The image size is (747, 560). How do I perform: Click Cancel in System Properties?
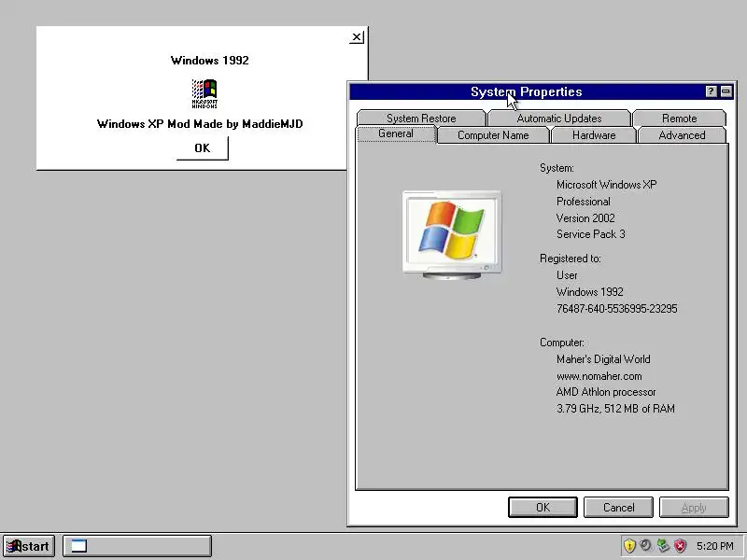pyautogui.click(x=618, y=508)
